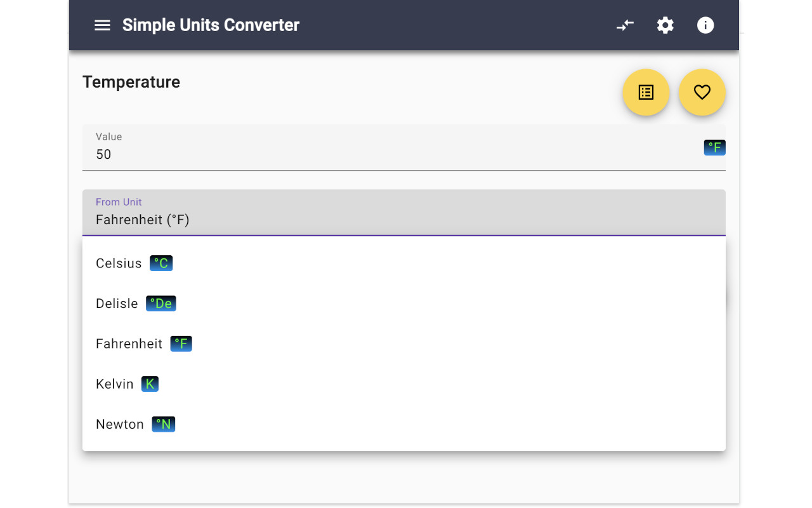
Task: Click the °F badge next to the value field
Action: click(714, 147)
